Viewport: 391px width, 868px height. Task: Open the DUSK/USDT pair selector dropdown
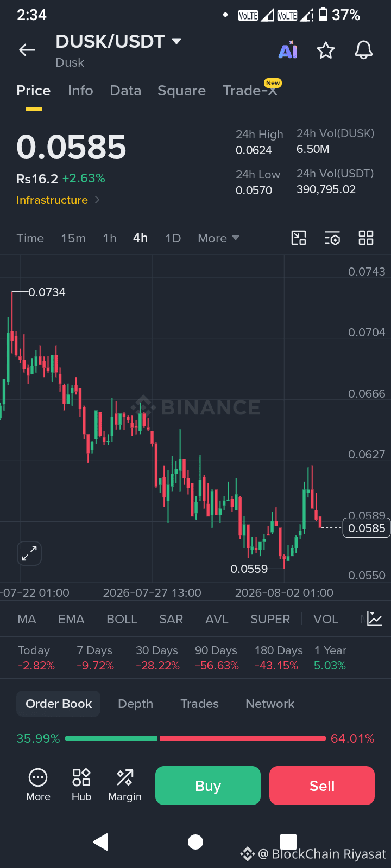click(118, 41)
